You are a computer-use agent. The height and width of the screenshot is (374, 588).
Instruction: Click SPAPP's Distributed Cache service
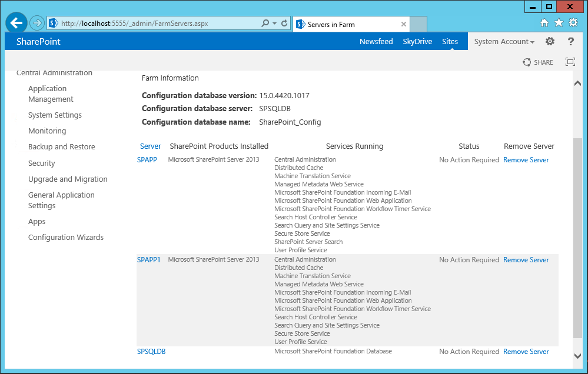pyautogui.click(x=298, y=168)
